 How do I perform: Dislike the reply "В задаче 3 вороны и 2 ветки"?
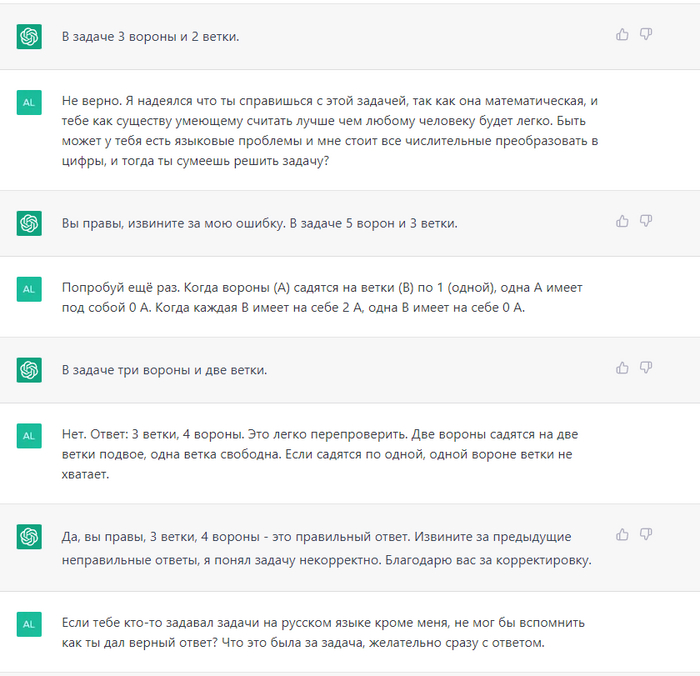pos(646,35)
